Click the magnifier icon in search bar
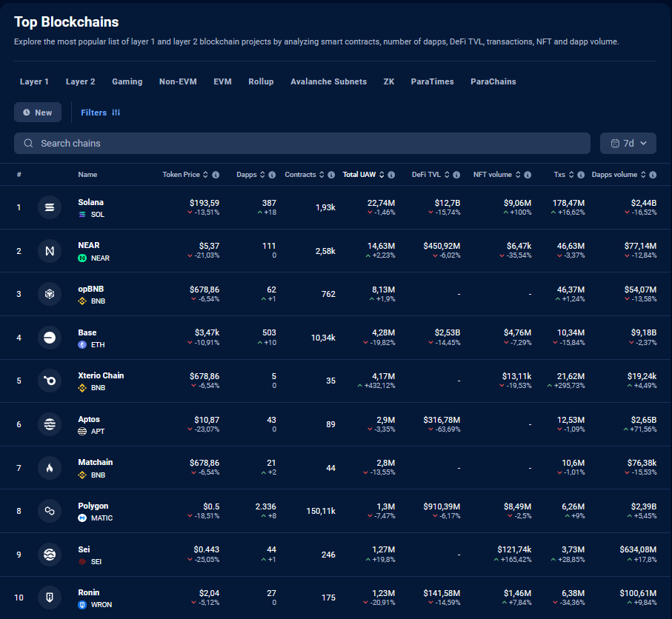 28,143
